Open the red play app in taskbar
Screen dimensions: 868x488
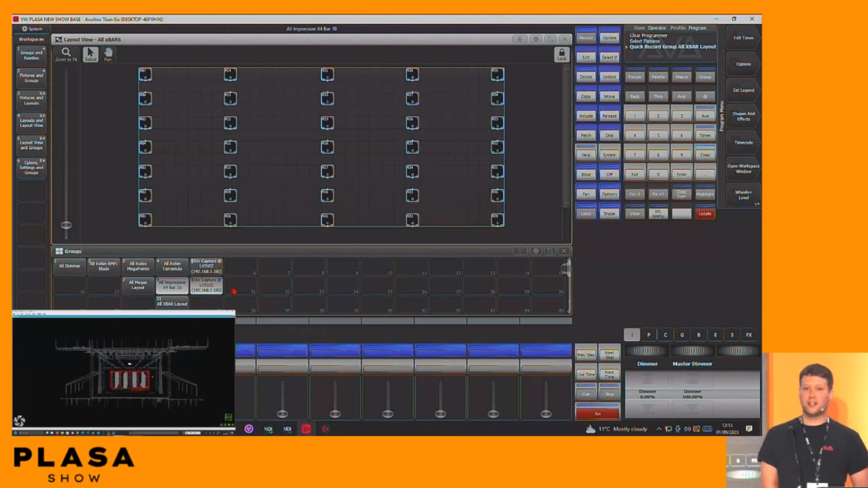[x=306, y=429]
